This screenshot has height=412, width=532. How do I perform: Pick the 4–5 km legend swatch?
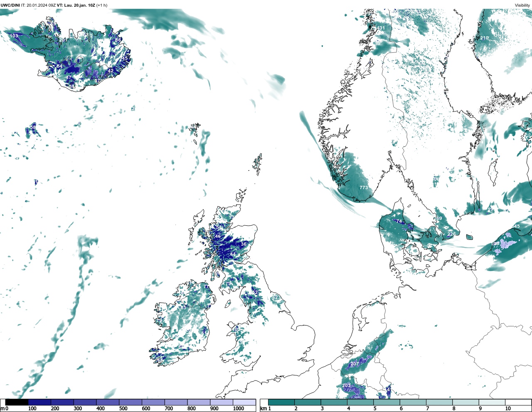360,402
